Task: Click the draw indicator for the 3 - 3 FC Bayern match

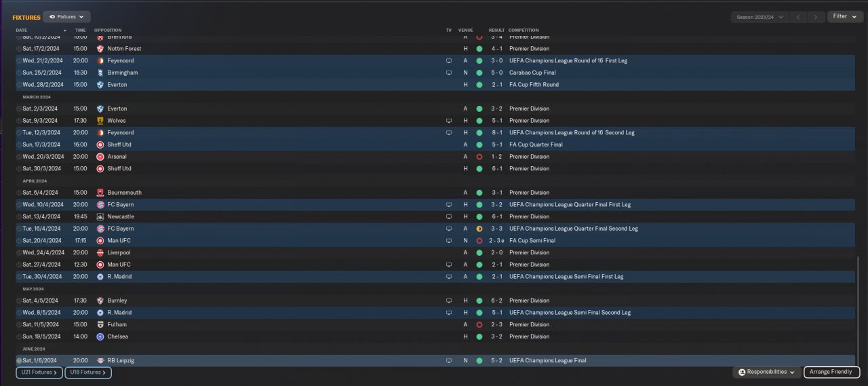Action: click(479, 229)
